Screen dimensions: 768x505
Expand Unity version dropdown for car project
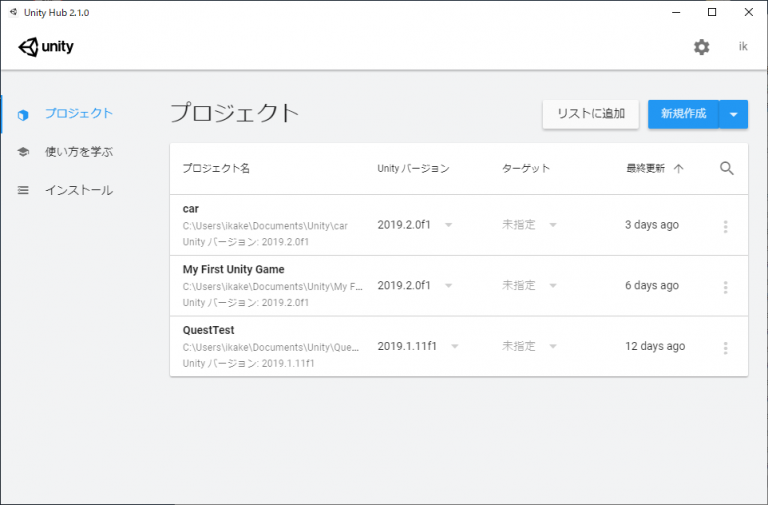coord(448,225)
